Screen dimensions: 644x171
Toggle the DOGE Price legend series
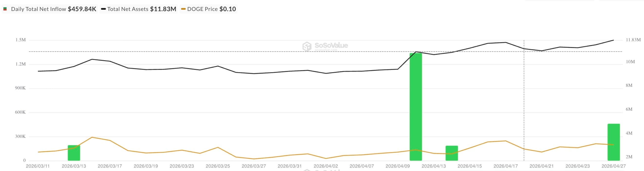pos(202,9)
